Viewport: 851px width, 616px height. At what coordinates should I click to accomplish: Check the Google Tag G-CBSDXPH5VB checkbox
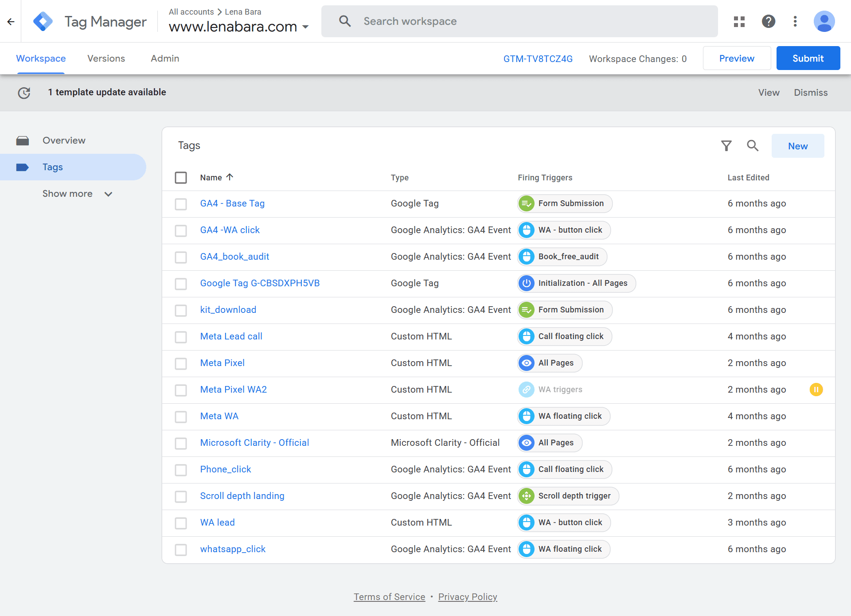point(181,284)
